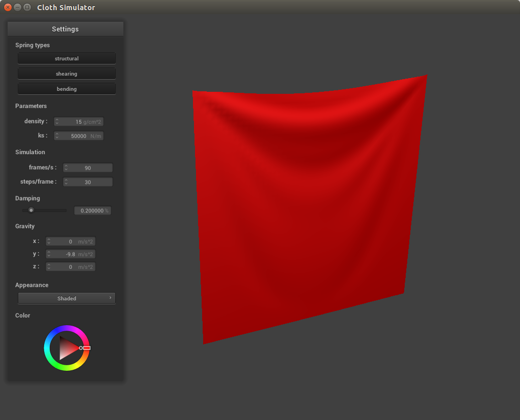Expand appearance options via the chevron arrow
The width and height of the screenshot is (520, 420).
[111, 298]
